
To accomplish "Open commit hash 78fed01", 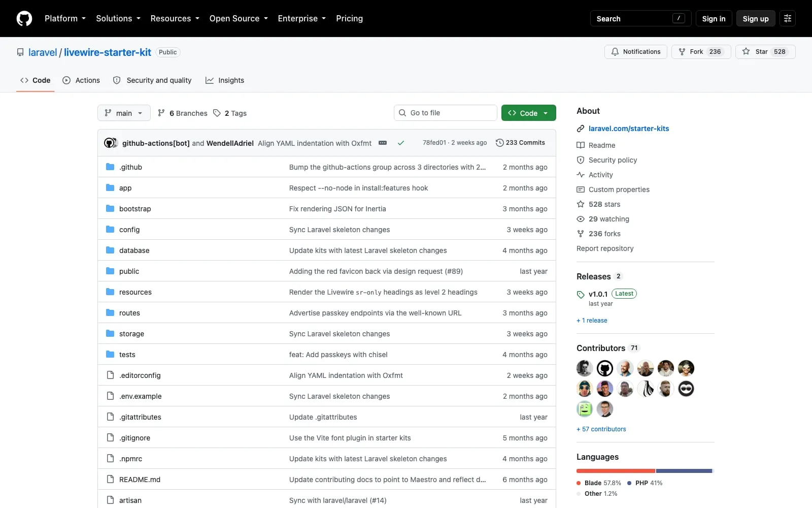I will pyautogui.click(x=434, y=143).
